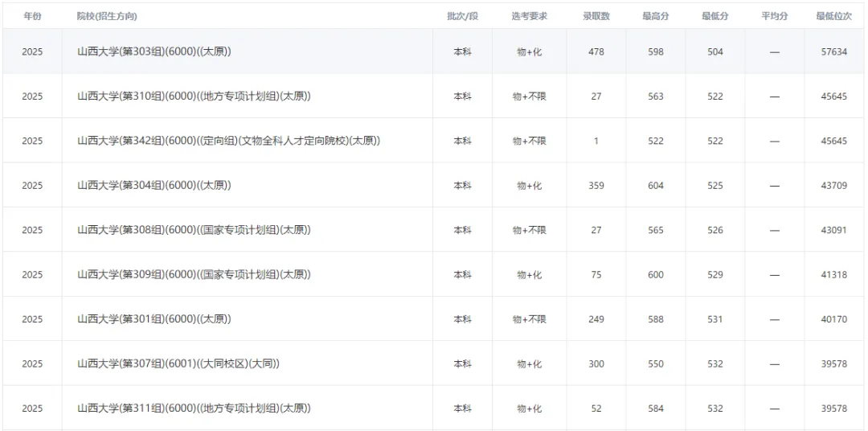Click highest score 584
This screenshot has height=431, width=868.
coord(656,408)
